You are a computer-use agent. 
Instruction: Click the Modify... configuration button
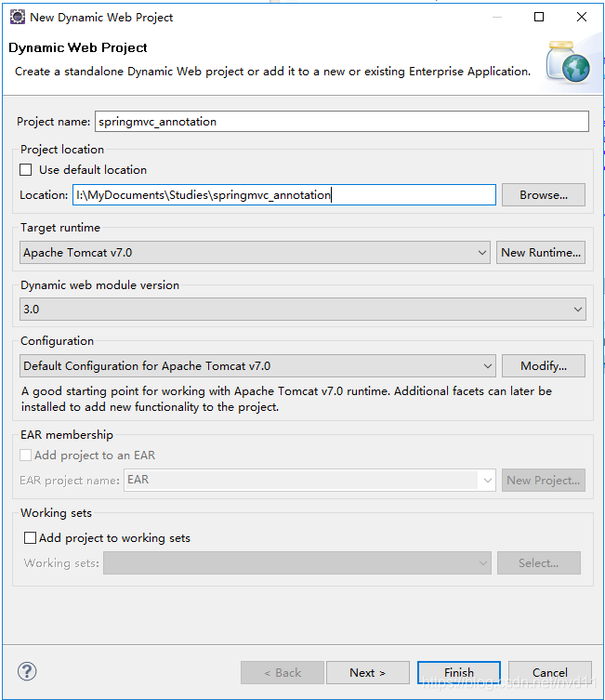(x=544, y=366)
